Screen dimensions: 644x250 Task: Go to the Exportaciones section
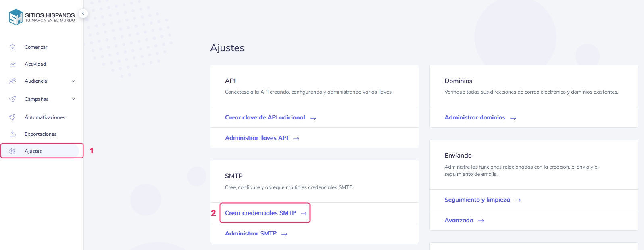40,134
